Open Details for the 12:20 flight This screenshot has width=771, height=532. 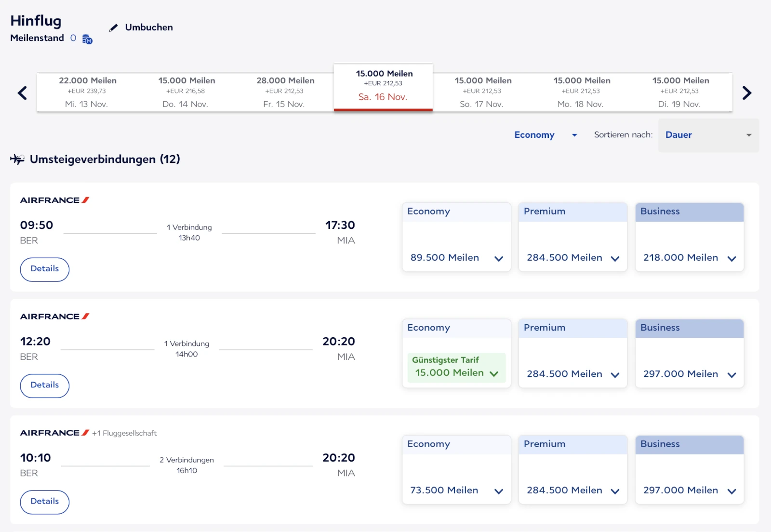click(45, 386)
